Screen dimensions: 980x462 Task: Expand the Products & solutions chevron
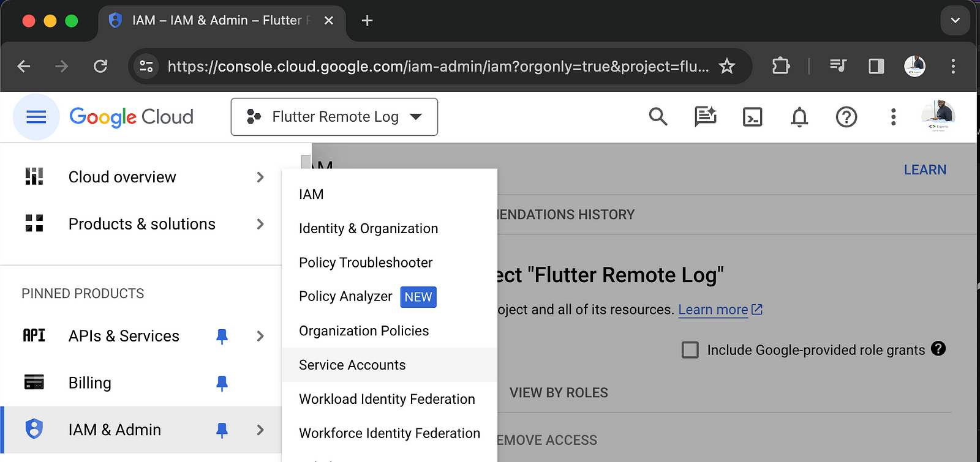click(260, 224)
